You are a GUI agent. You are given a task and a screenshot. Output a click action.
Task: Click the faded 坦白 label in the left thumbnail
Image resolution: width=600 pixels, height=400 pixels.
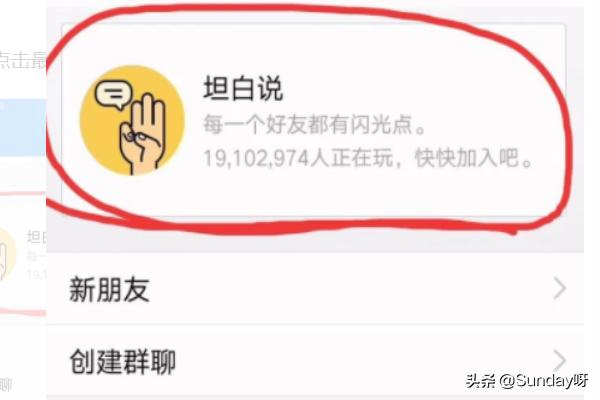click(37, 237)
